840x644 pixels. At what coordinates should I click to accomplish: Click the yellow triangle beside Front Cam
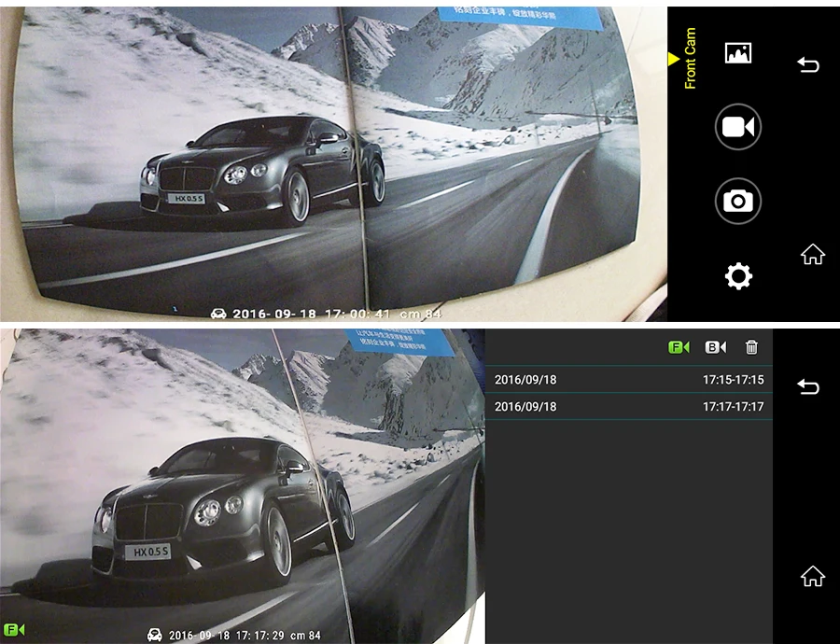673,59
